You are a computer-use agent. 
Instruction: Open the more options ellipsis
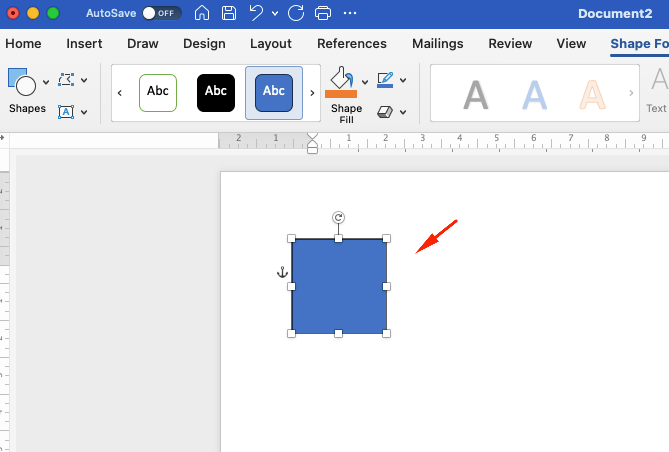click(350, 13)
